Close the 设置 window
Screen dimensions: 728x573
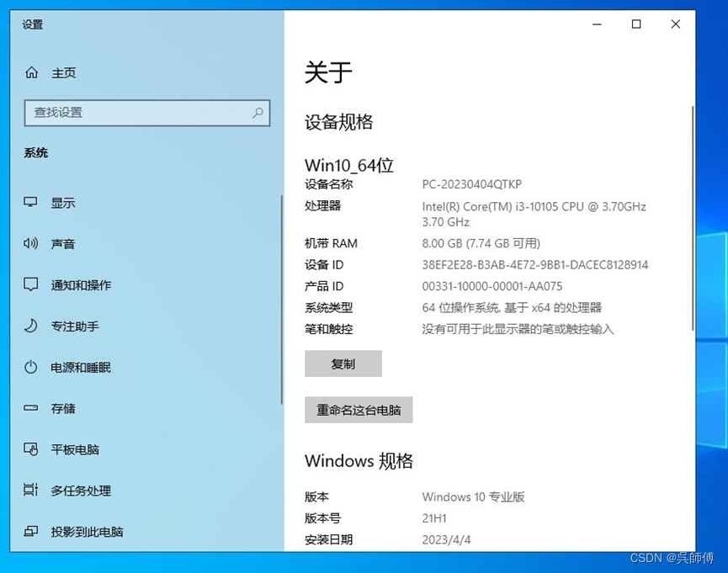coord(676,24)
